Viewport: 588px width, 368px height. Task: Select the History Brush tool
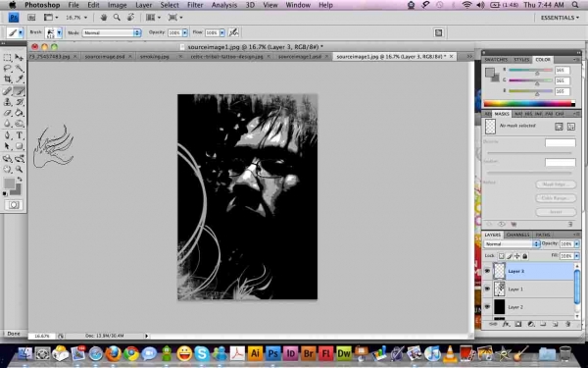(20, 102)
